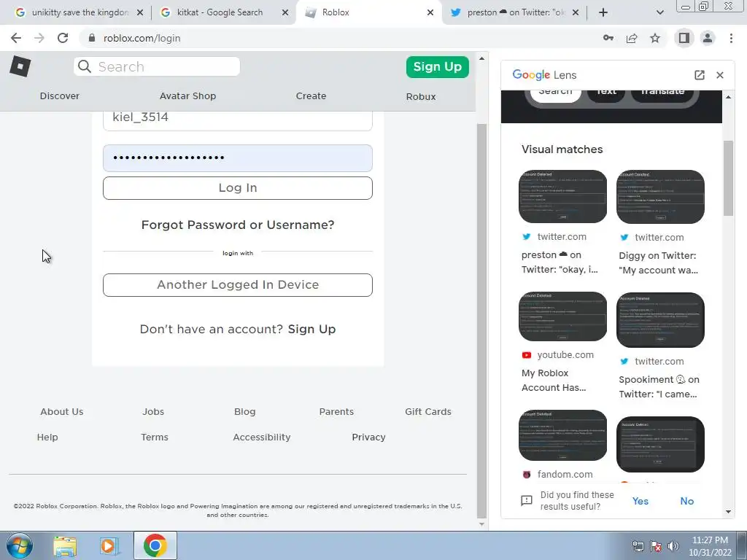Click the share page icon
This screenshot has width=747, height=560.
point(632,38)
